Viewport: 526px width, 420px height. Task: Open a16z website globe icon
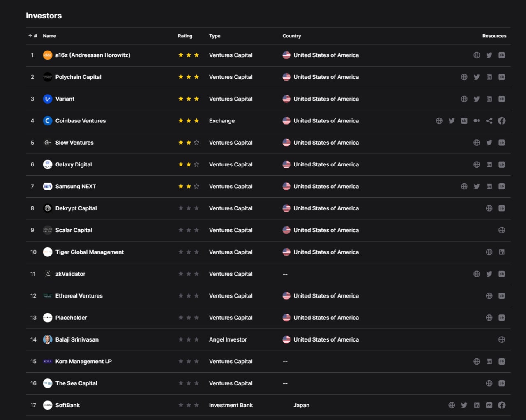pyautogui.click(x=477, y=55)
